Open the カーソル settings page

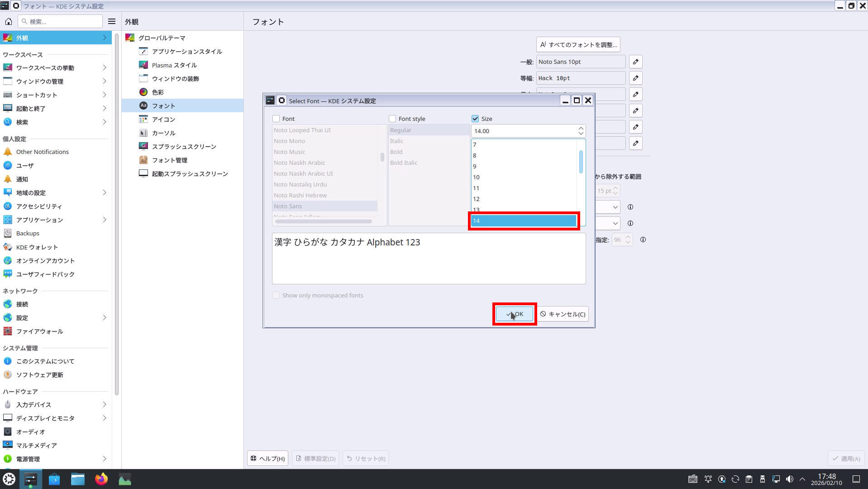(163, 133)
